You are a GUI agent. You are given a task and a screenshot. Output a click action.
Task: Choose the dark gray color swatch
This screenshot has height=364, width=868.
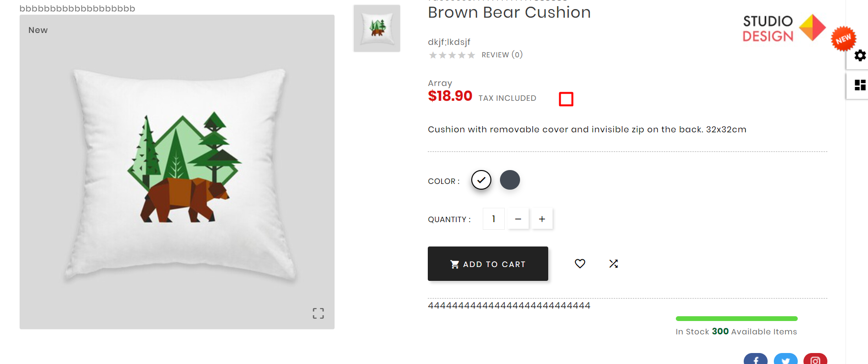[x=510, y=180]
